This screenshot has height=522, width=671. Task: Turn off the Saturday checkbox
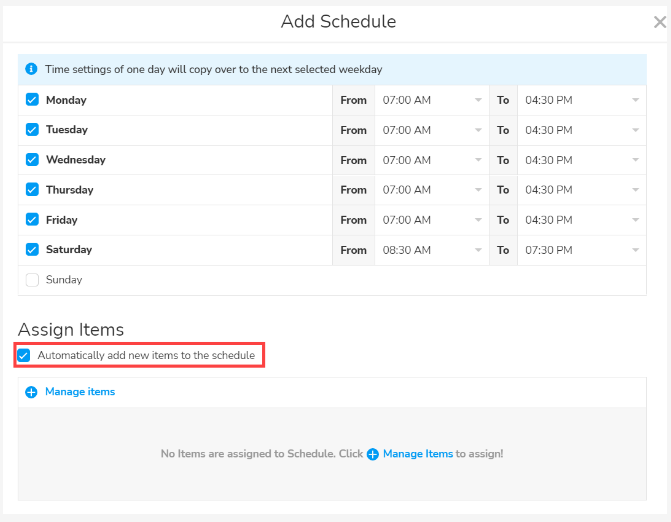point(32,250)
